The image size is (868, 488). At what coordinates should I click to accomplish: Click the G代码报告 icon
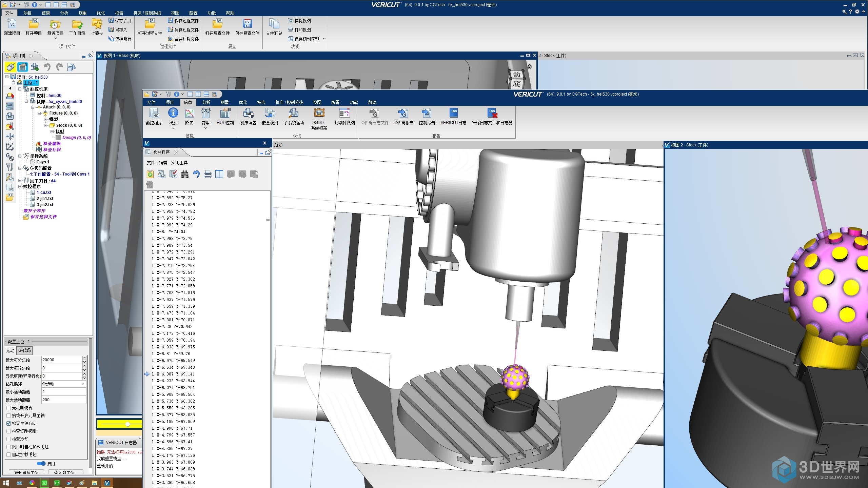click(x=403, y=116)
